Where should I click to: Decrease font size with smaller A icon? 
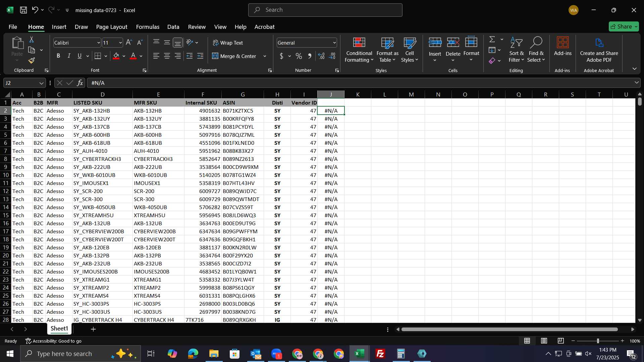click(x=140, y=43)
